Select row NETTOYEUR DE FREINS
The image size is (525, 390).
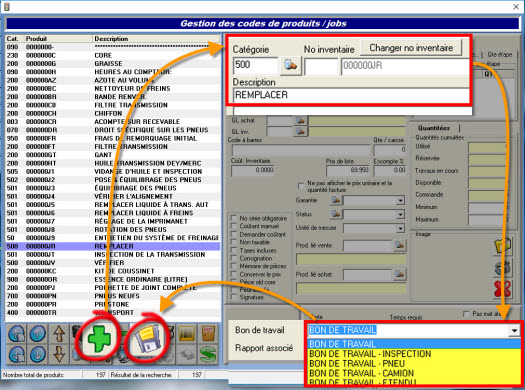point(112,89)
